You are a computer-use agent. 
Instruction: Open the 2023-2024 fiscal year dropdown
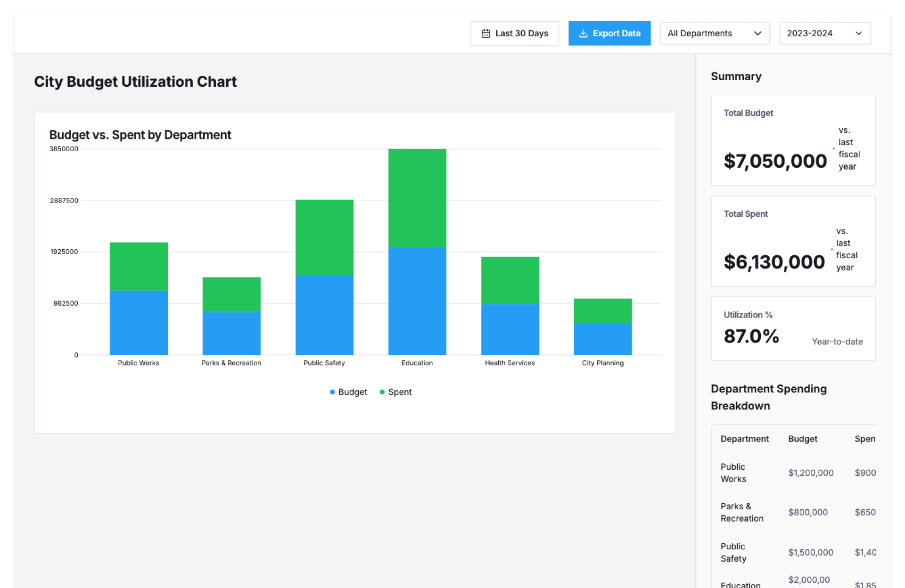pyautogui.click(x=824, y=33)
